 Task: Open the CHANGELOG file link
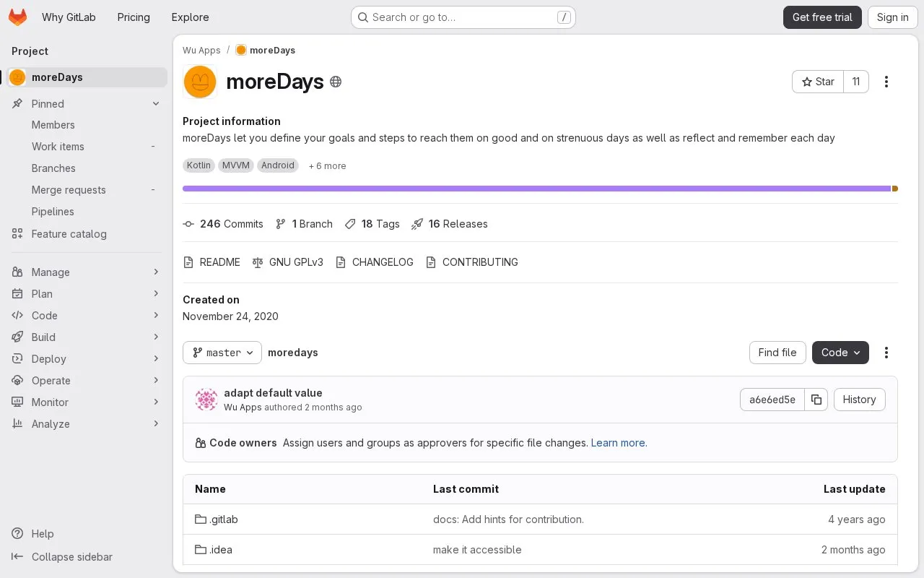[374, 262]
